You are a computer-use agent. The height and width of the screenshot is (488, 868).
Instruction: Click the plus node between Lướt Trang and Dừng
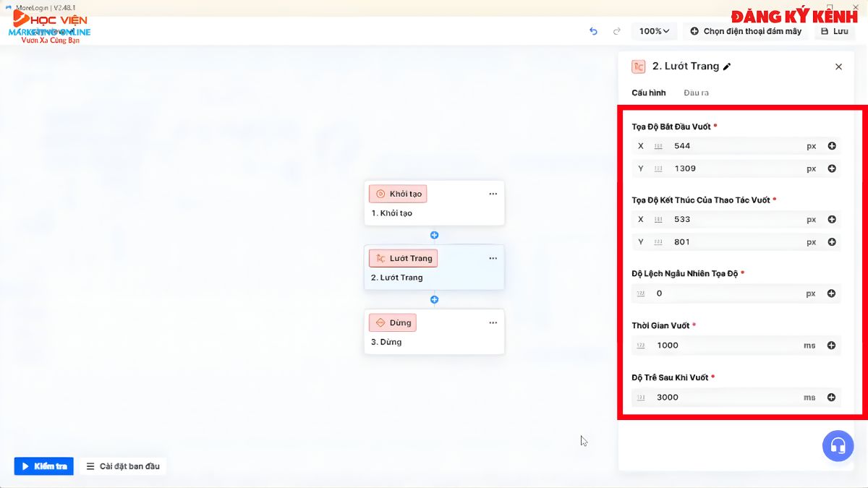tap(435, 299)
